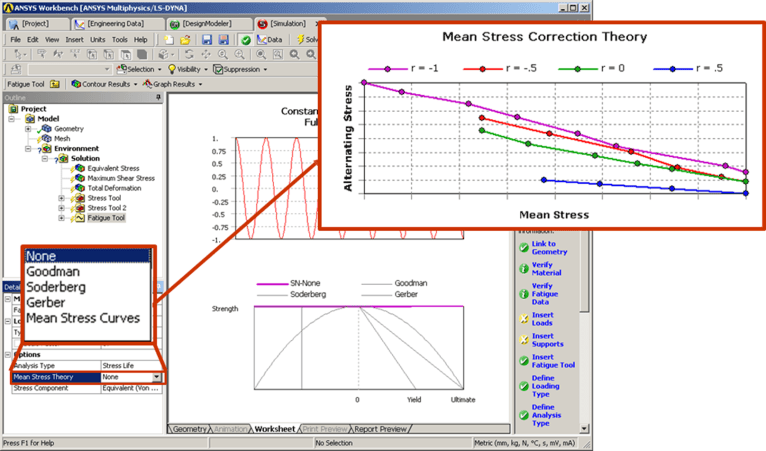Screen dimensions: 766x451
Task: Select Maximum Shear Stress result
Action: pyautogui.click(x=121, y=178)
